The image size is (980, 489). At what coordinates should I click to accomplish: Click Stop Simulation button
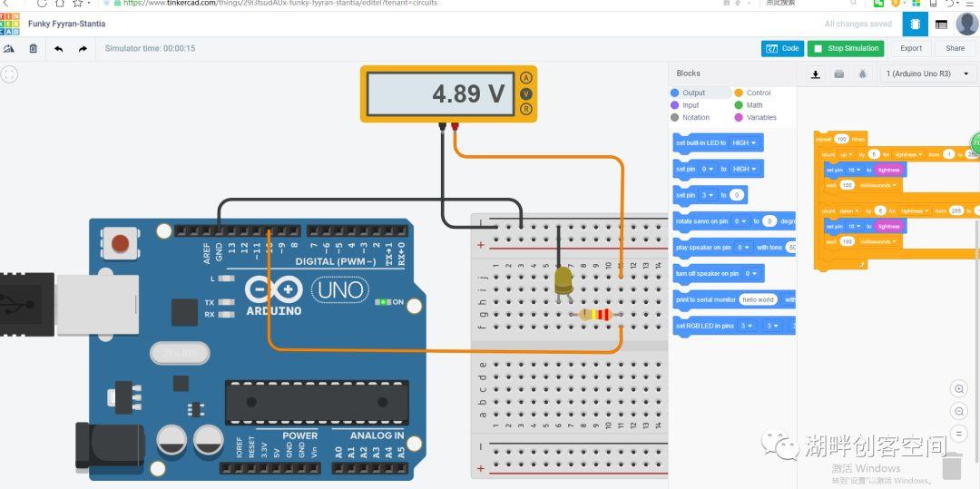(x=847, y=48)
